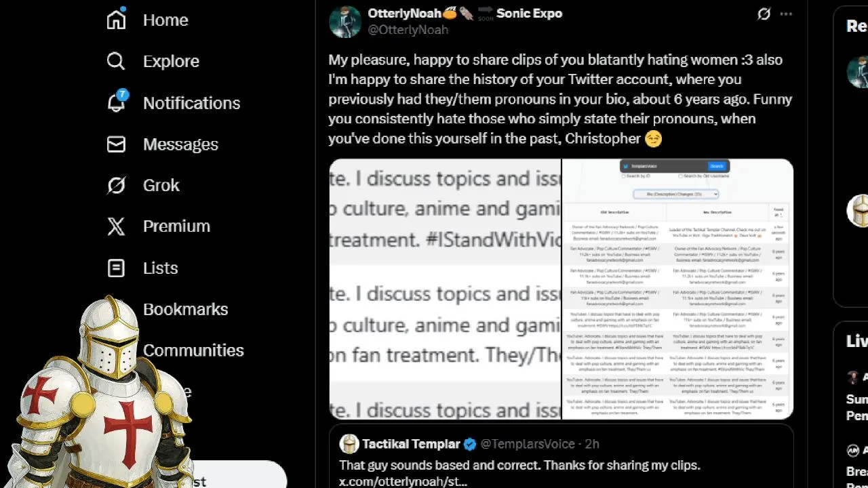This screenshot has height=488, width=868.
Task: Go to the Home icon in sidebar
Action: tap(117, 20)
